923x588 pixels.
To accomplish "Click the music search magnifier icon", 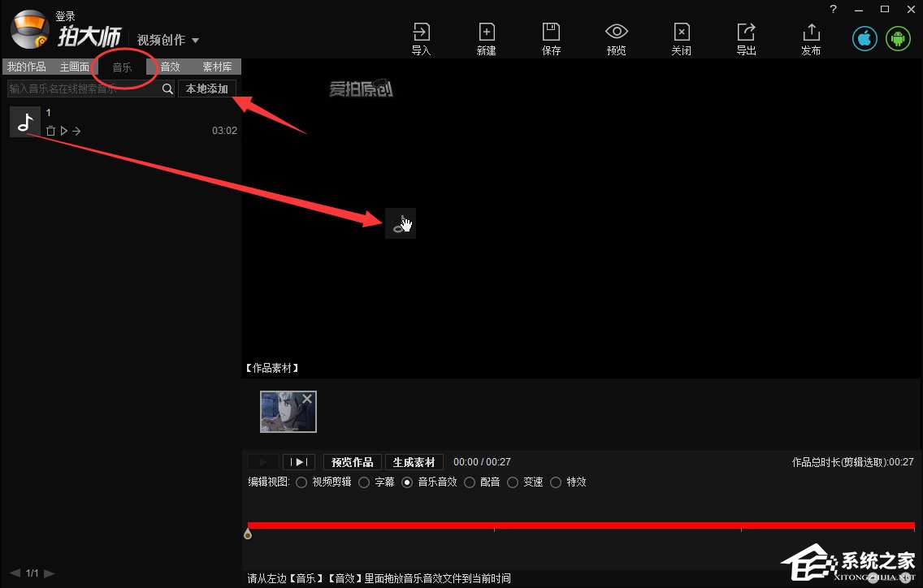I will point(167,89).
